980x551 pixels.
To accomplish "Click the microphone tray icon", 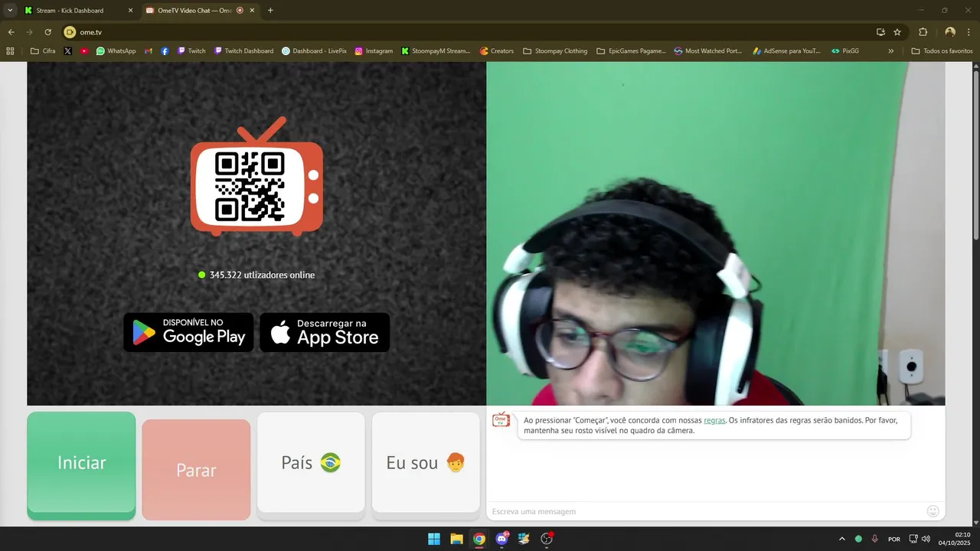I will [x=875, y=539].
